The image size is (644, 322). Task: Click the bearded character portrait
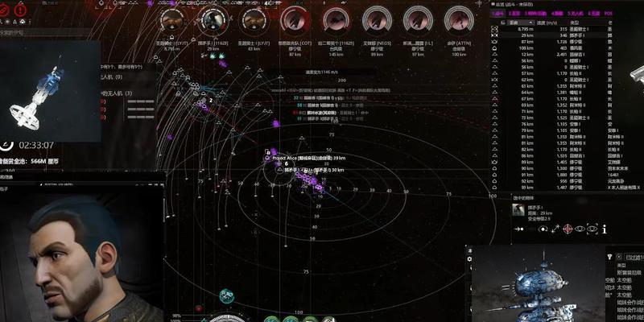pos(81,257)
